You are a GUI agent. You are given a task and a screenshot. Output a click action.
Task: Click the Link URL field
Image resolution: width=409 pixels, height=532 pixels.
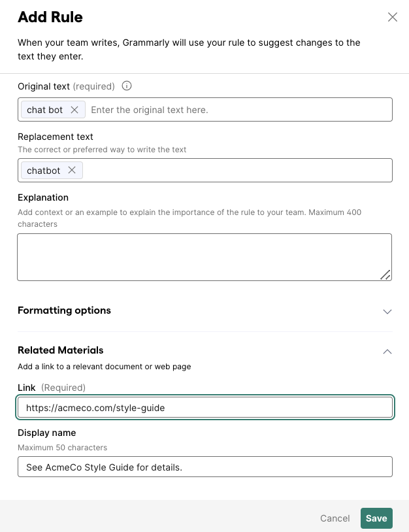(x=205, y=407)
